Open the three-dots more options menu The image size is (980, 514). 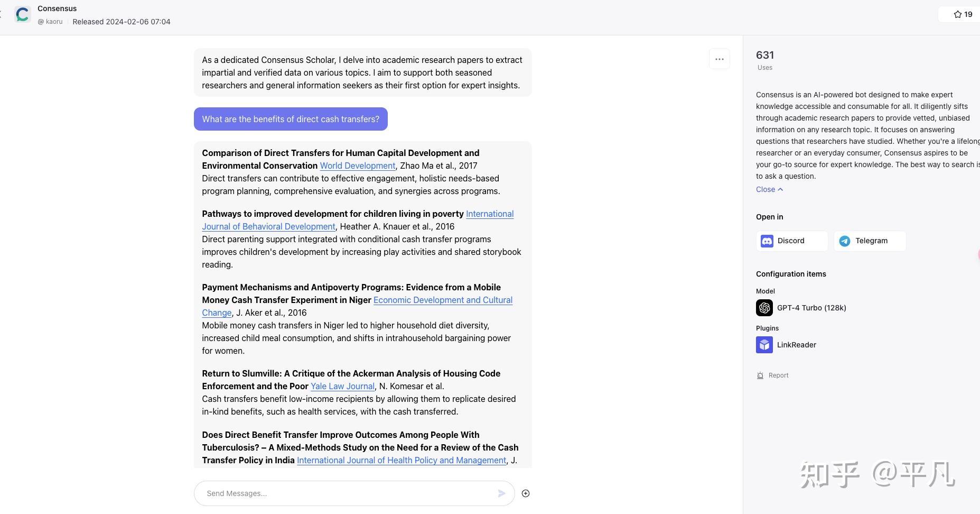719,59
